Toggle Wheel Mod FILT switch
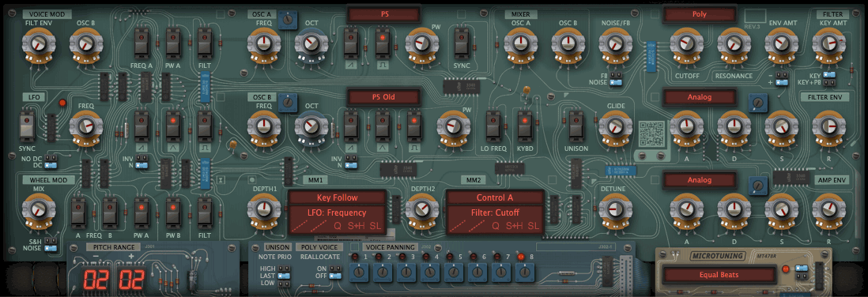The image size is (868, 297). [x=205, y=212]
